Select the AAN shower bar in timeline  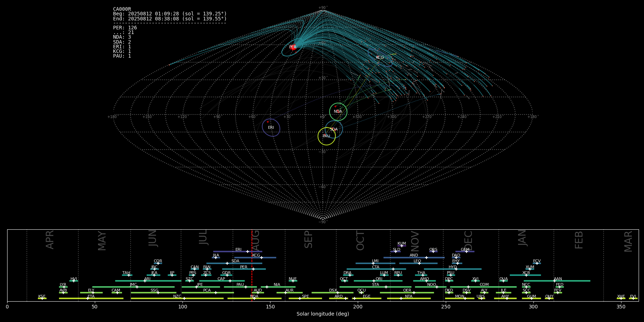(x=557, y=281)
